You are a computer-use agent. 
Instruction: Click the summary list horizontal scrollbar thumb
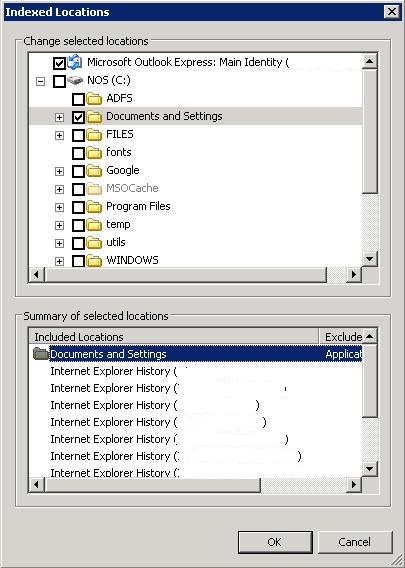(153, 485)
